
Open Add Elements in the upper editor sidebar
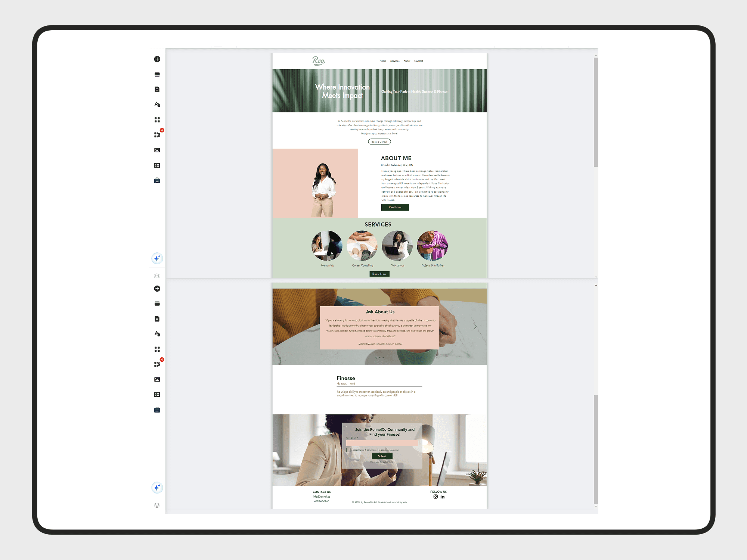tap(157, 59)
